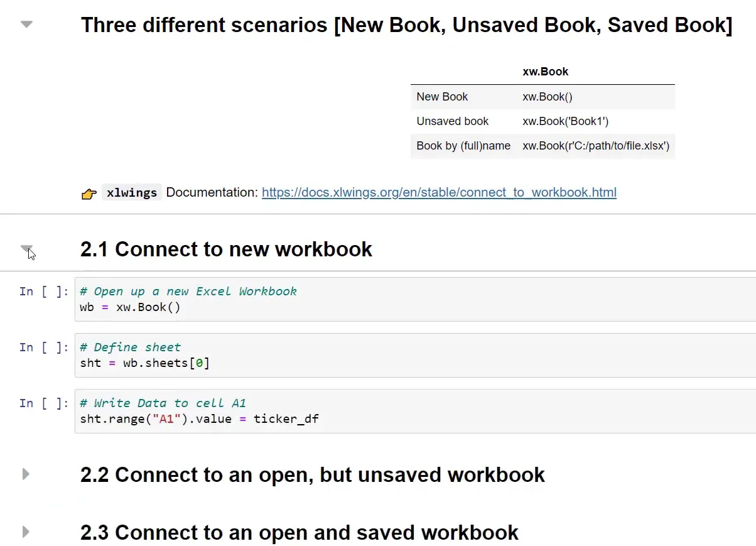The image size is (756, 546).
Task: Click the xlwings inline code label
Action: point(131,192)
